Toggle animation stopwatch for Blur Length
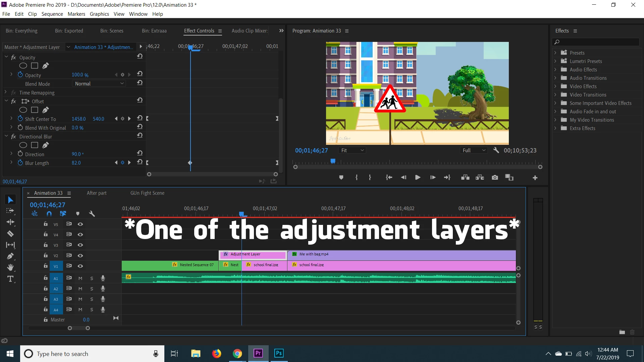The image size is (644, 362). pyautogui.click(x=20, y=163)
